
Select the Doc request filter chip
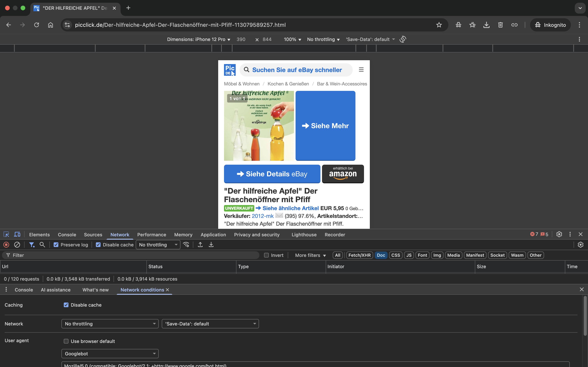click(381, 255)
